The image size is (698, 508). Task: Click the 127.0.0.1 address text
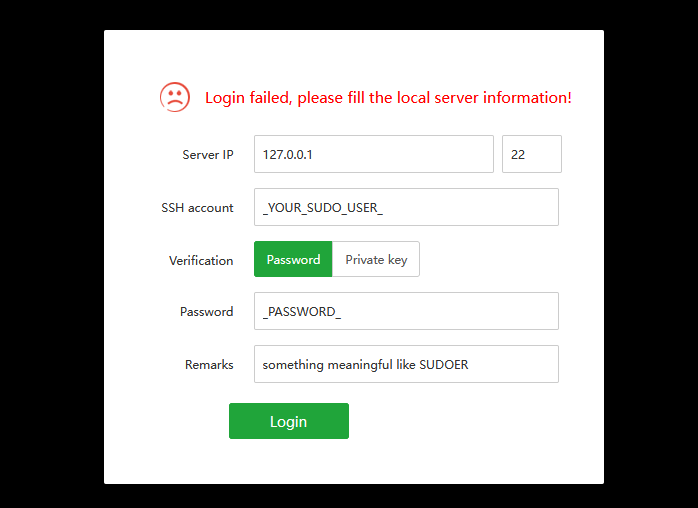(294, 155)
